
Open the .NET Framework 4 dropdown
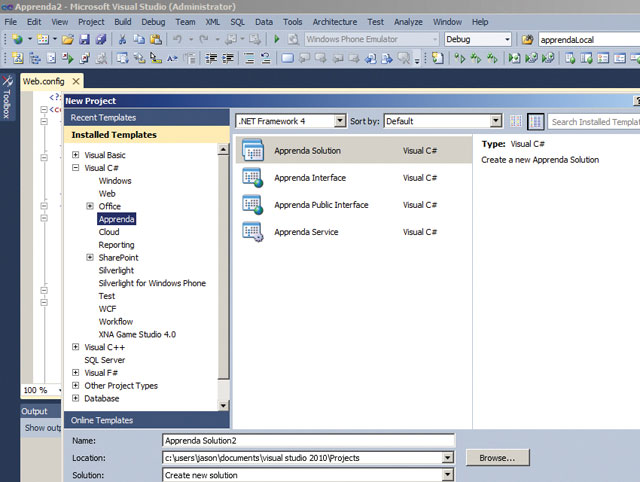click(340, 121)
